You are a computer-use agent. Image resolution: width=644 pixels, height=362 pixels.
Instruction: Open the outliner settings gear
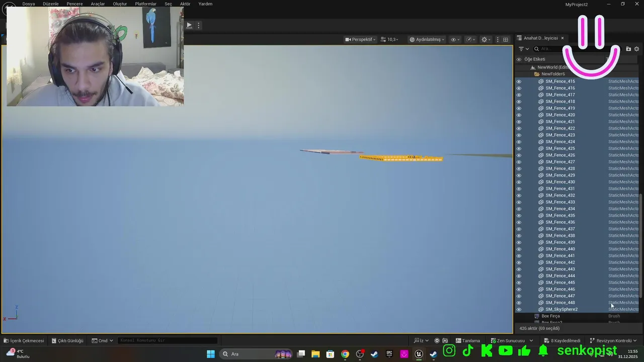(x=636, y=49)
